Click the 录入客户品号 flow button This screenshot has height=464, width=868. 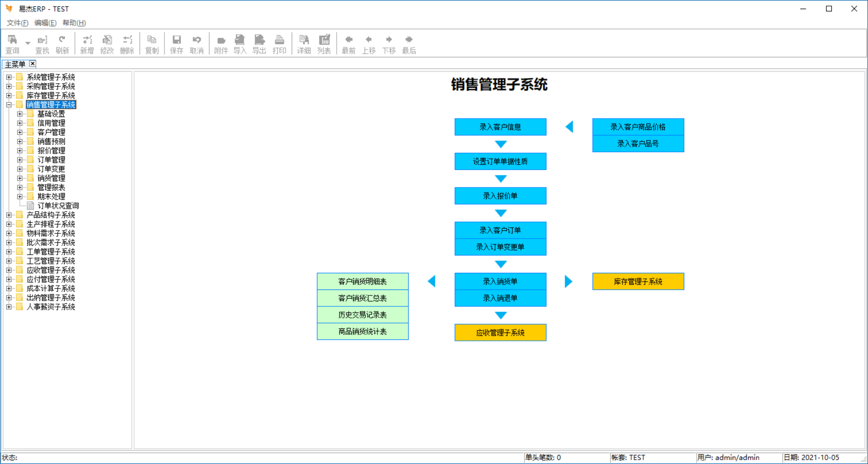point(638,144)
